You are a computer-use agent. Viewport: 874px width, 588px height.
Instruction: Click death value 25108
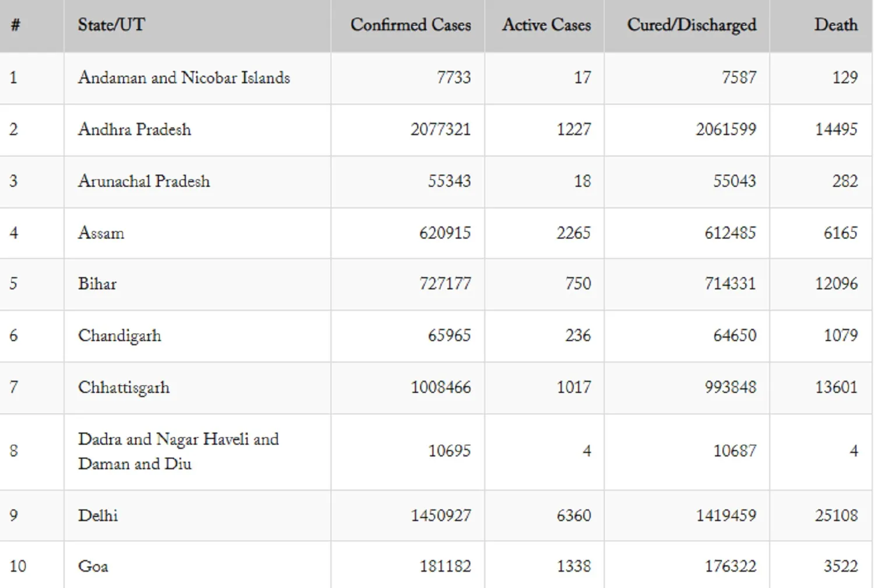point(836,516)
